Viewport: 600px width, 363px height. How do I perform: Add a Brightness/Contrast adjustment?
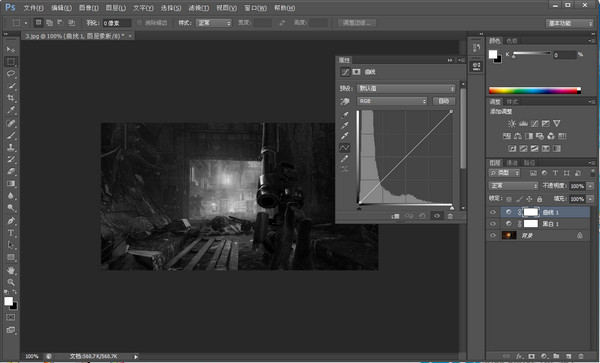click(x=512, y=124)
